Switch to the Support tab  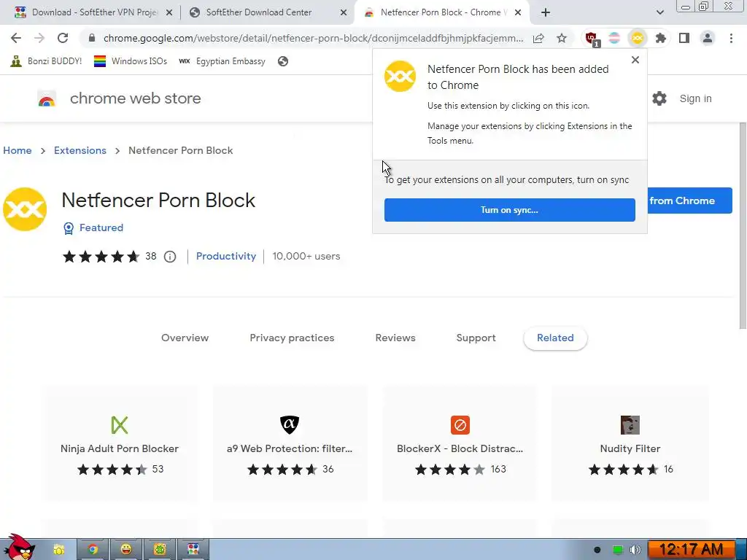tap(476, 338)
